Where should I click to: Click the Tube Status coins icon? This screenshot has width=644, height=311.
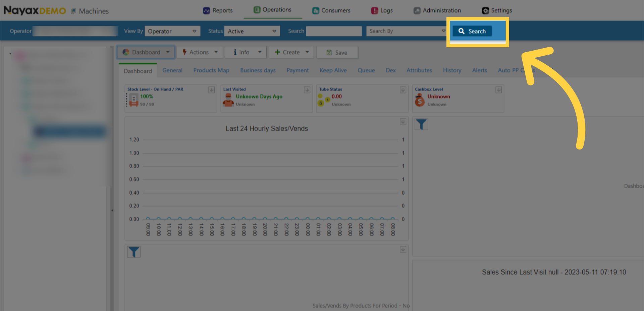[x=324, y=100]
